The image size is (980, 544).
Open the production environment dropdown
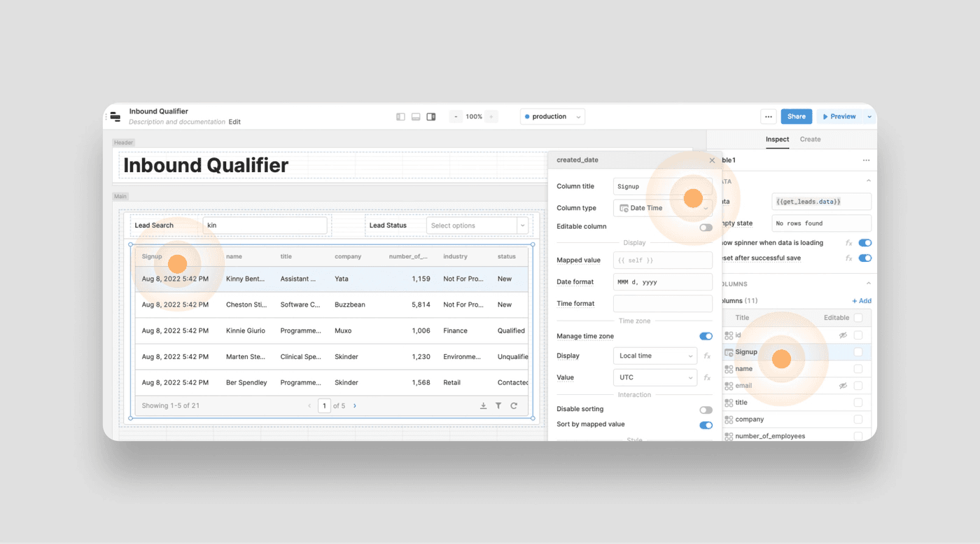[x=552, y=117]
